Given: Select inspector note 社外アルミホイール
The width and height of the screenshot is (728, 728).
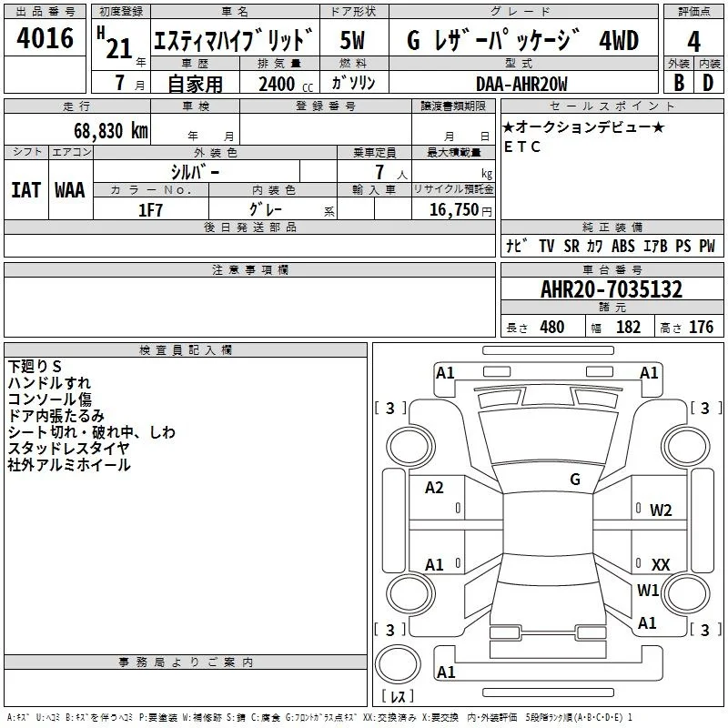Looking at the screenshot, I should point(69,465).
